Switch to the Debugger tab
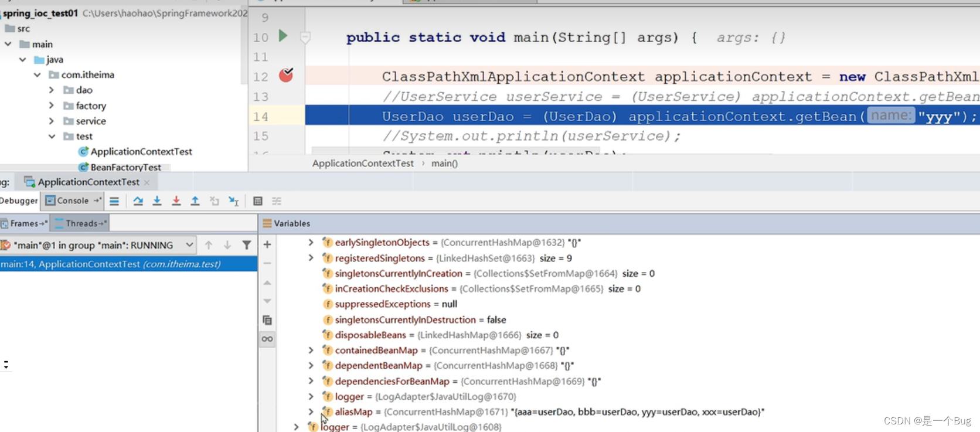This screenshot has width=980, height=432. [x=19, y=200]
